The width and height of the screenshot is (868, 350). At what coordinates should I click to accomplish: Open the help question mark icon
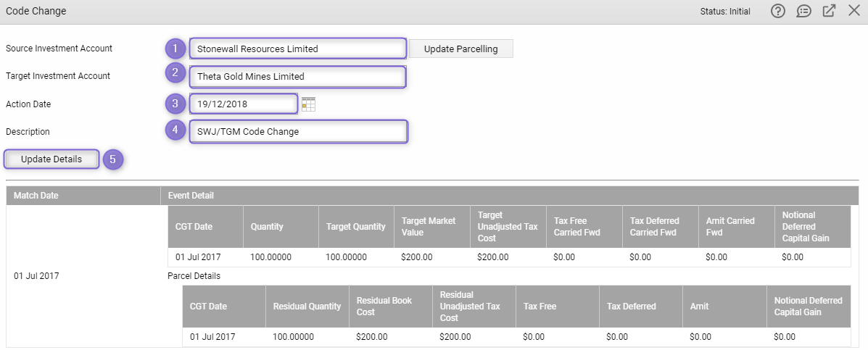point(778,11)
